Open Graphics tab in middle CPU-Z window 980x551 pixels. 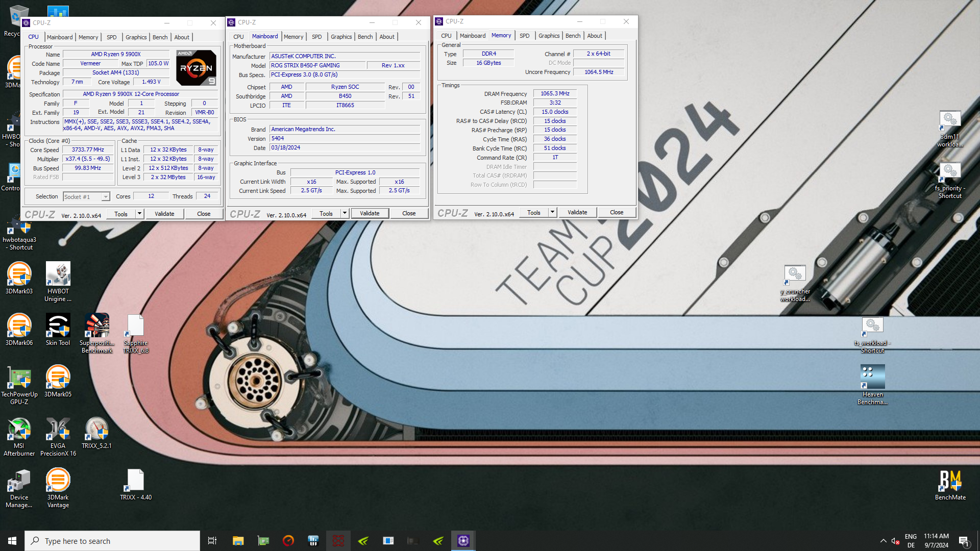pyautogui.click(x=341, y=37)
